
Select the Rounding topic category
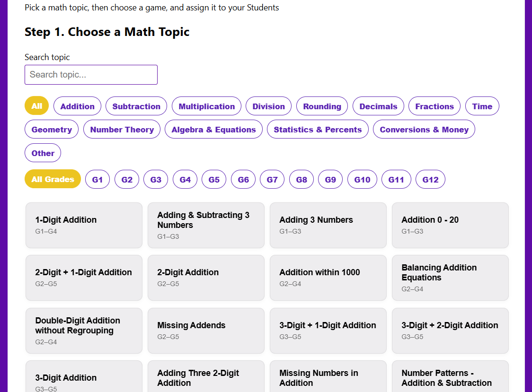pyautogui.click(x=322, y=106)
